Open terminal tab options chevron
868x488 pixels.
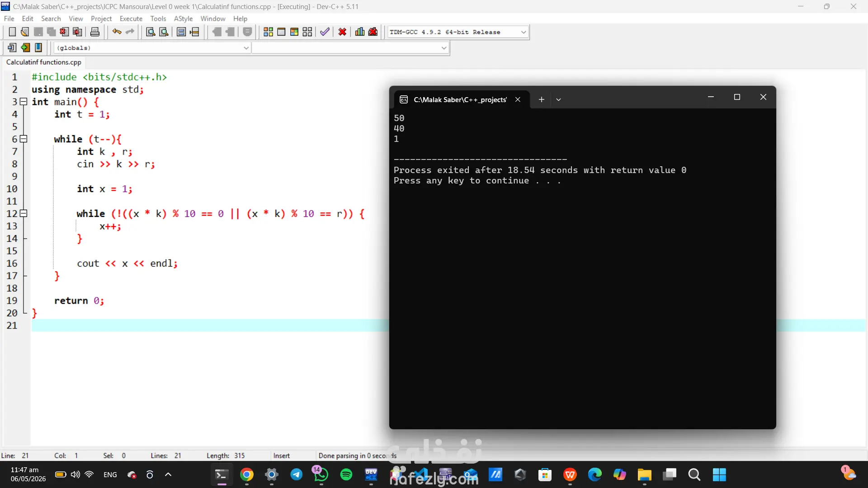pos(558,99)
